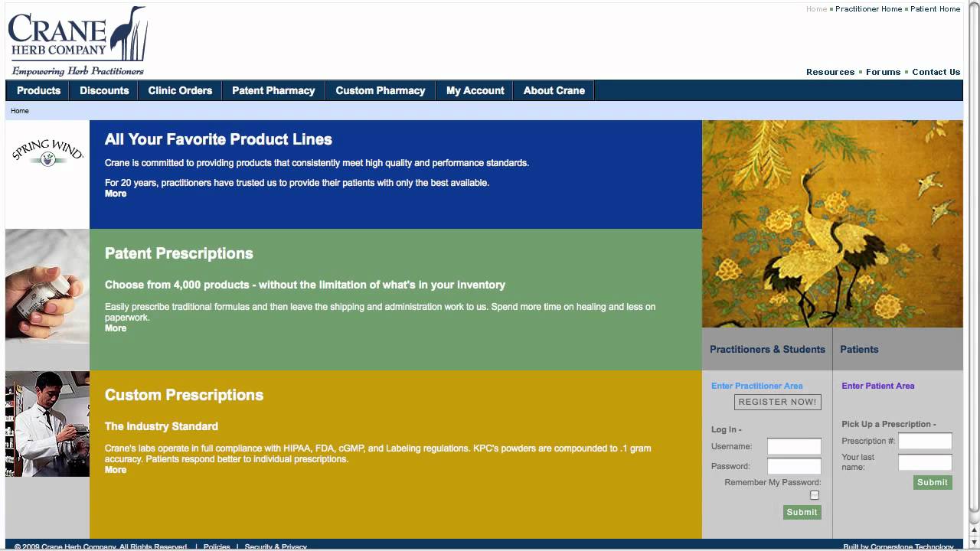Viewport: 980px width, 551px height.
Task: Enable Remember My Password checkbox
Action: 815,495
